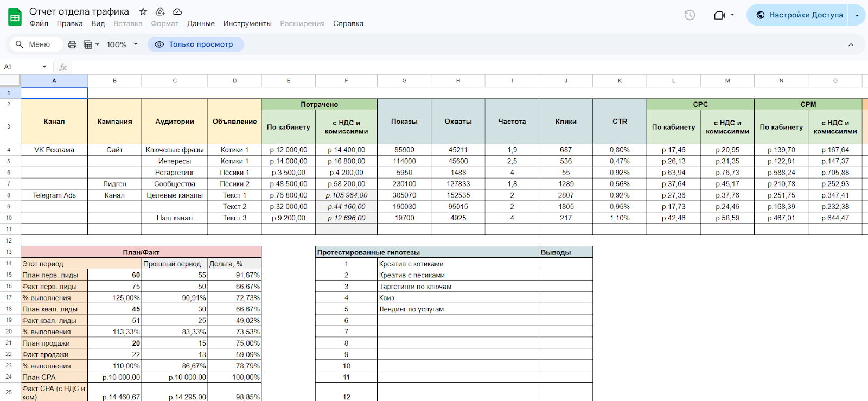Screen dimensions: 868x401
Task: Open version history clock icon
Action: (x=690, y=15)
